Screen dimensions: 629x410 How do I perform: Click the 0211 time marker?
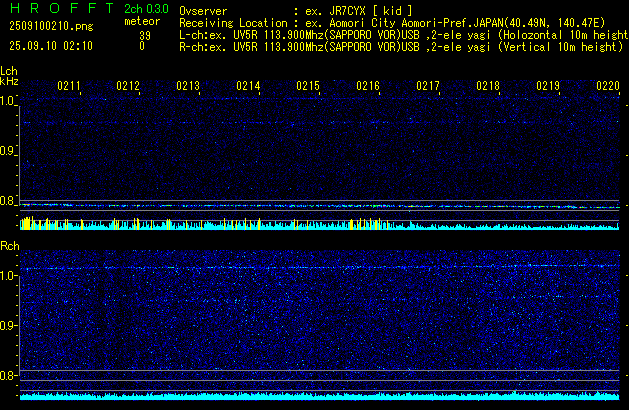[69, 86]
